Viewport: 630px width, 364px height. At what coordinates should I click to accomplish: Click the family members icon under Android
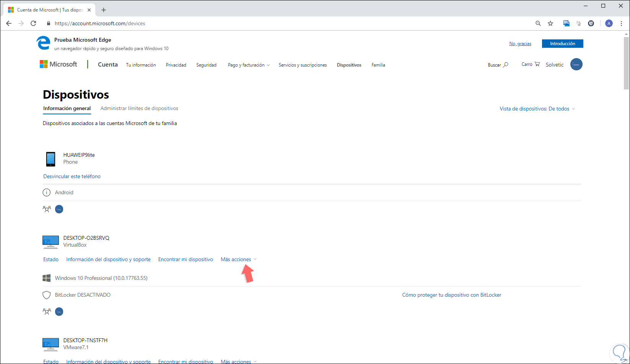(x=47, y=209)
